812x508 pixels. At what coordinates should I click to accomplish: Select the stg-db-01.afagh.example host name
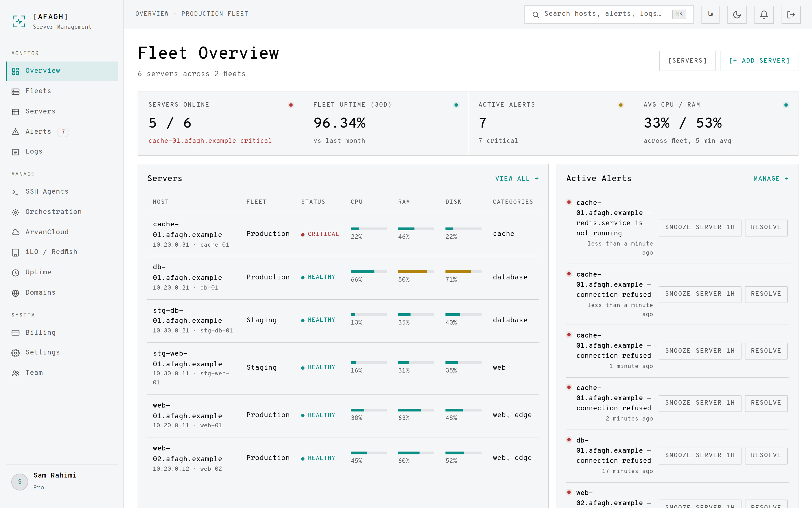pos(187,316)
